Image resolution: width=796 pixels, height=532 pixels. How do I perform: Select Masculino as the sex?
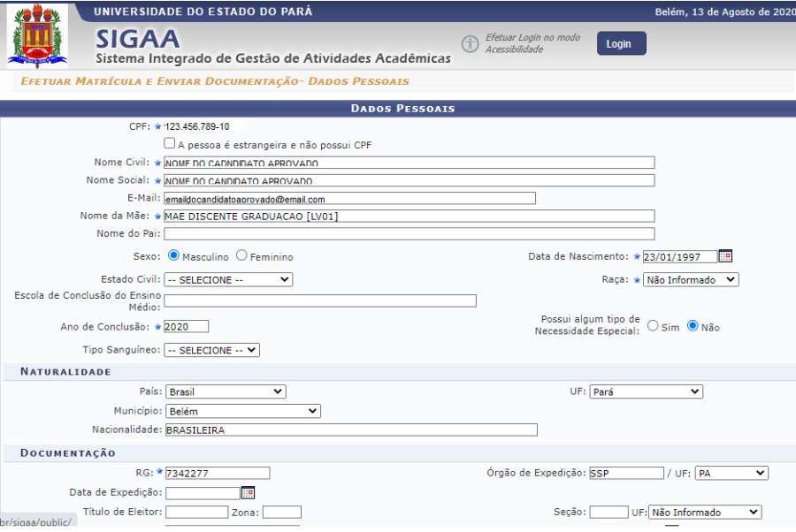[173, 256]
